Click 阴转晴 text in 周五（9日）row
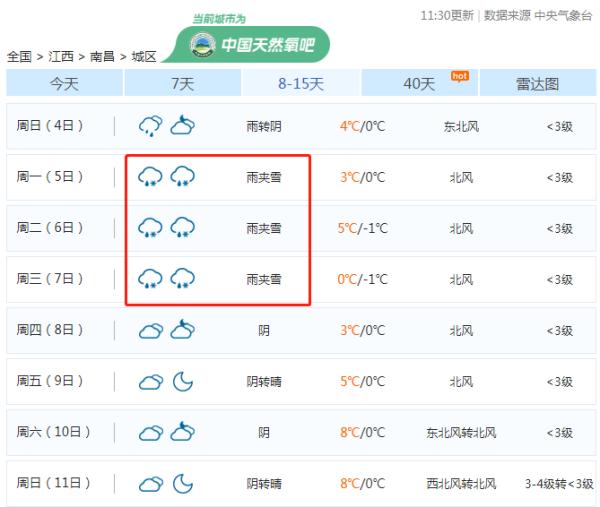 264,381
